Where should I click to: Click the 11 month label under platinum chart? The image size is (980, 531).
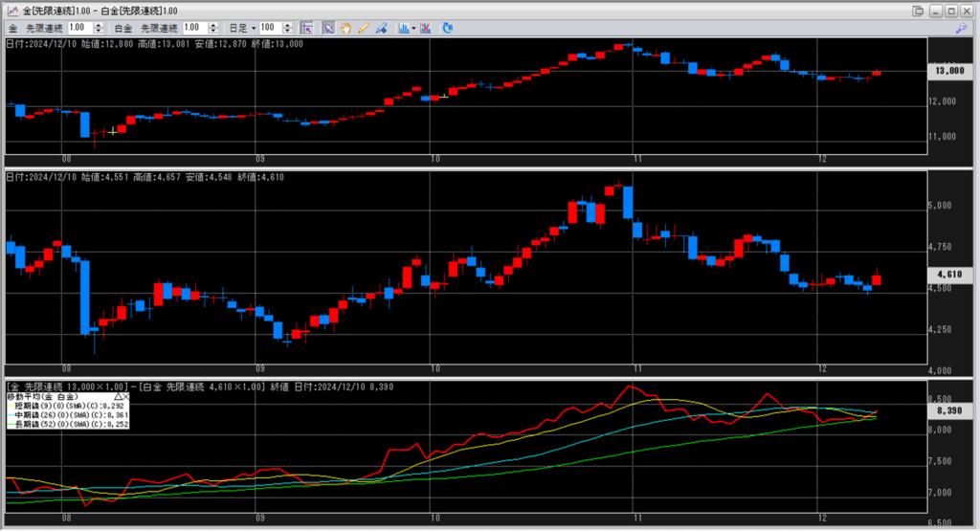[x=637, y=368]
